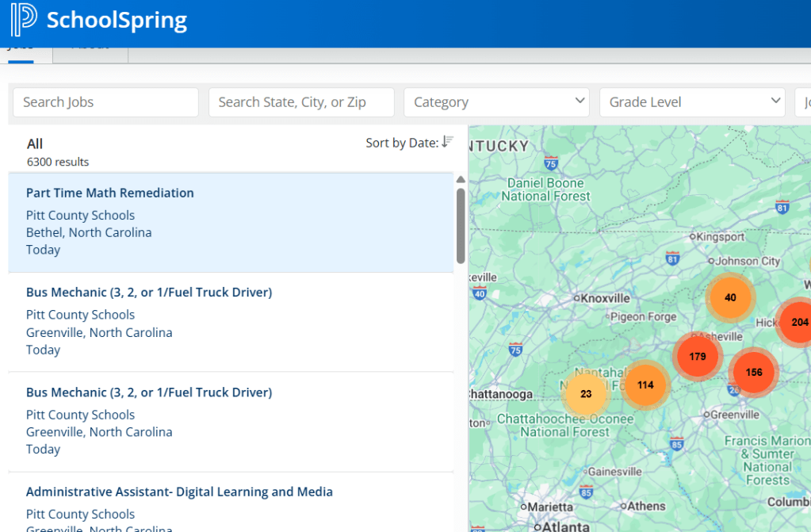Click the job list scrollbar thumb
Image resolution: width=811 pixels, height=532 pixels.
[461, 226]
